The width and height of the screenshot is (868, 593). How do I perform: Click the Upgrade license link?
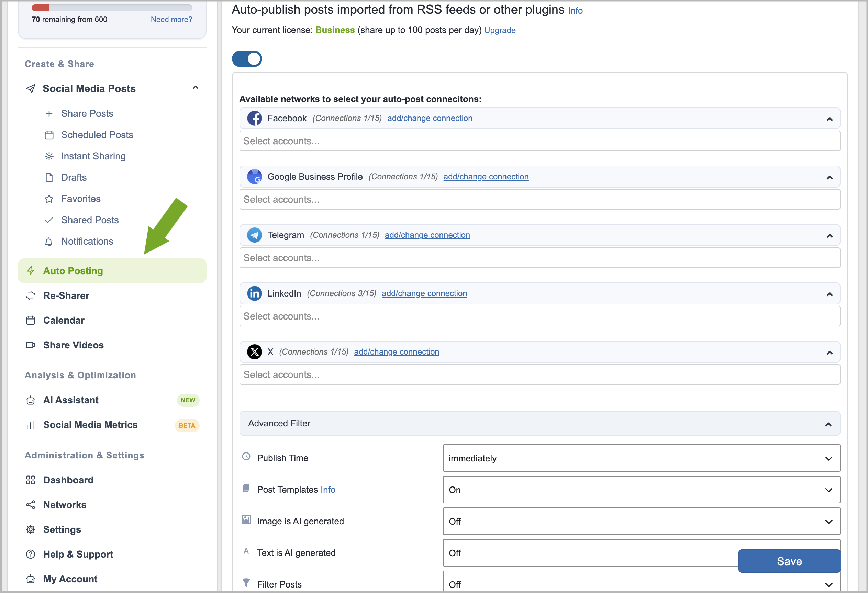(x=500, y=30)
